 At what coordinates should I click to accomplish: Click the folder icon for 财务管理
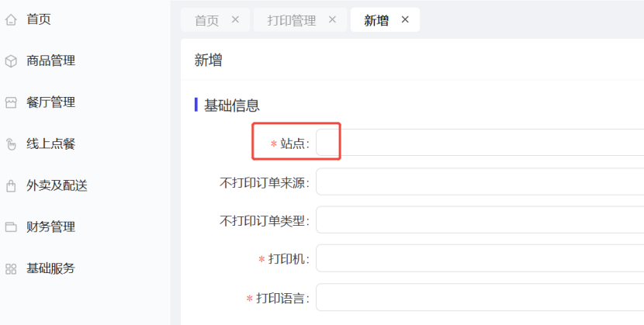tap(11, 227)
